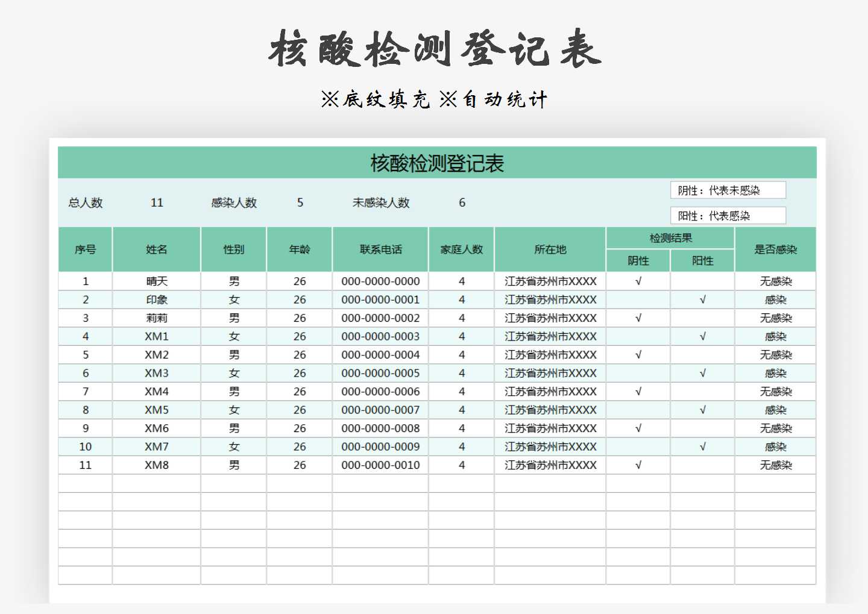Click the 阳性 subheader cell
Screen dimensions: 868x614
[x=702, y=260]
